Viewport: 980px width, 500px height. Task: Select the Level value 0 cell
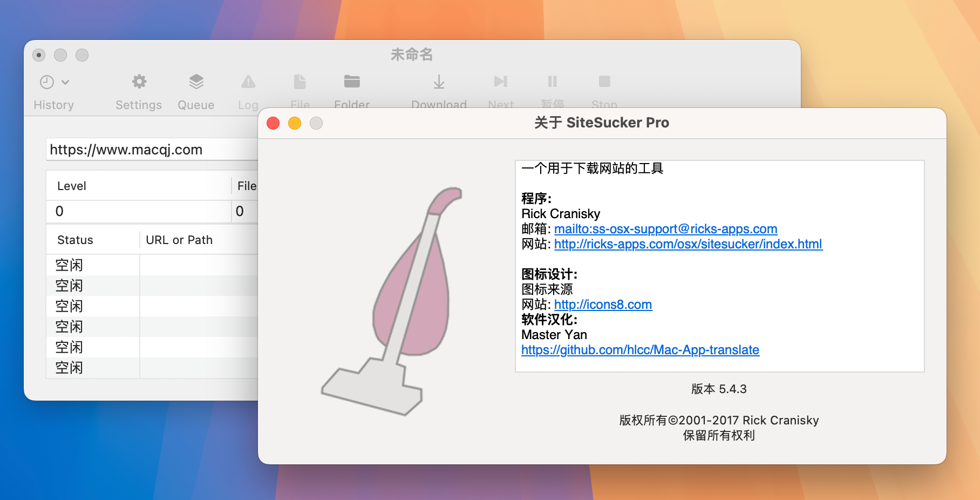point(139,211)
